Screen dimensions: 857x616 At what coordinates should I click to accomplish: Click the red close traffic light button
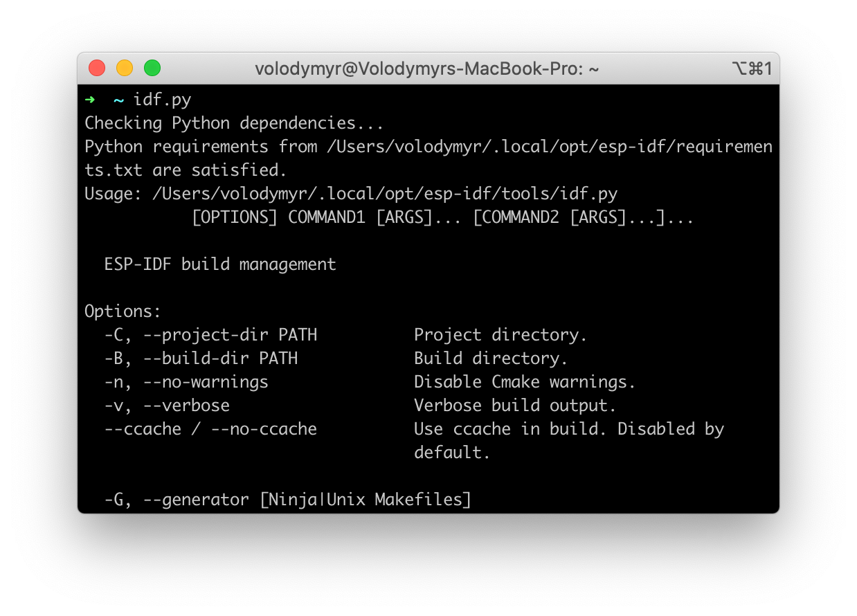pos(97,68)
